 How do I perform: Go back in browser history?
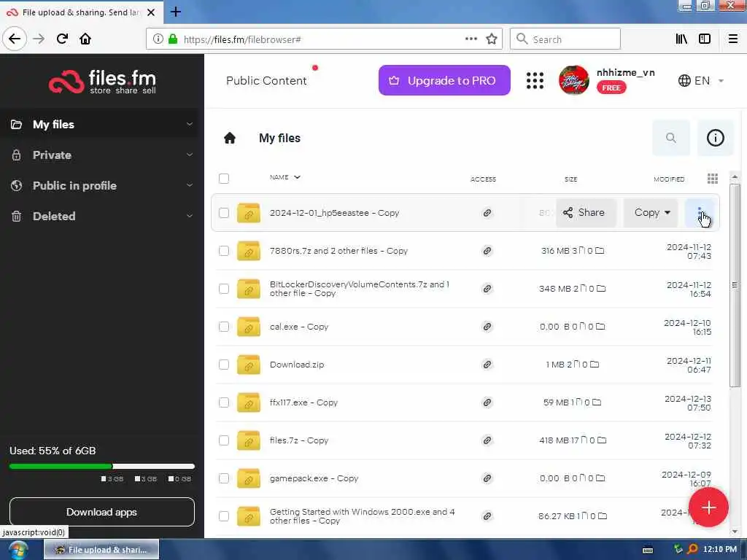pos(15,39)
